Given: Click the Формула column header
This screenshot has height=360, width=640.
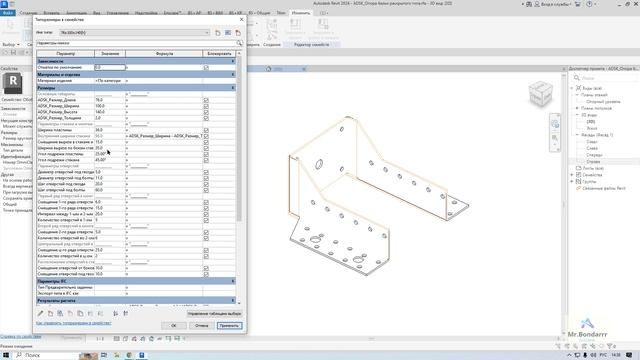Looking at the screenshot, I should coord(164,53).
